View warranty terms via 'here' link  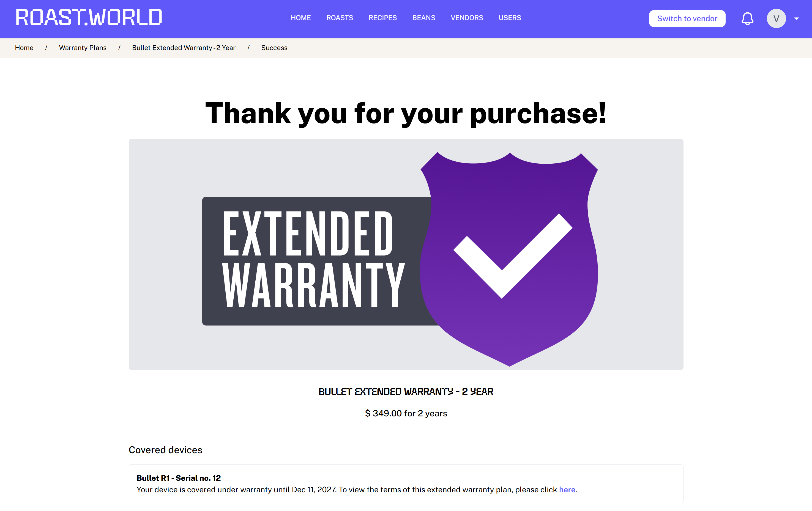[x=567, y=490]
